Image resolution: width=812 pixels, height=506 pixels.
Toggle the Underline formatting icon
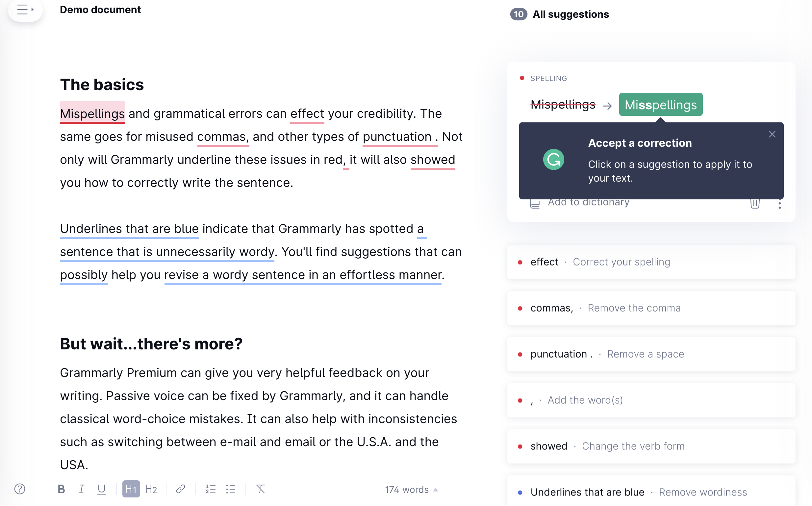101,489
